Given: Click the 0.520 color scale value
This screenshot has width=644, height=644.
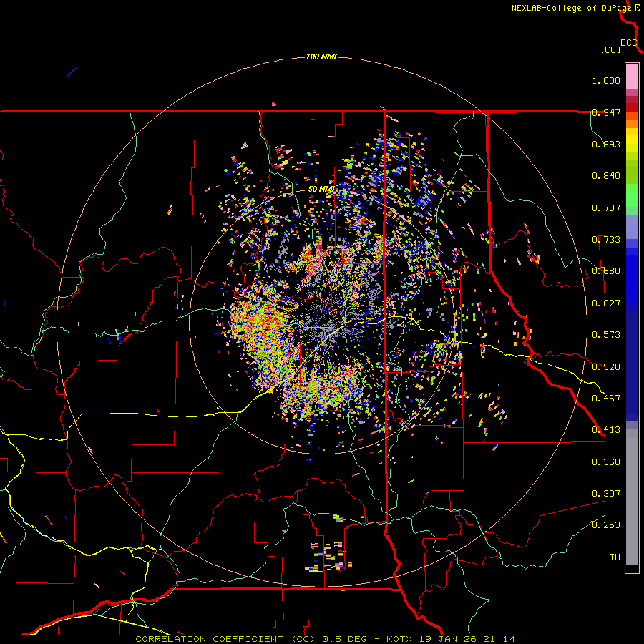Looking at the screenshot, I should pyautogui.click(x=606, y=367).
